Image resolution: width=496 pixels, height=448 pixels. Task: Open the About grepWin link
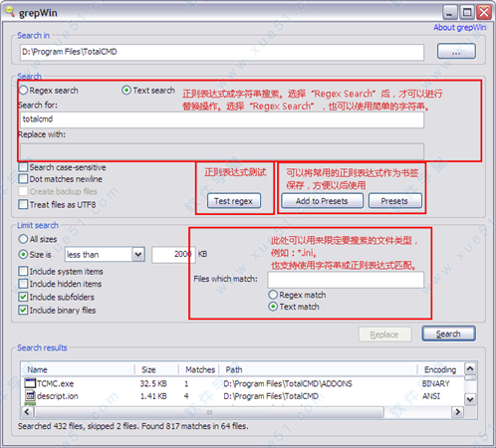click(x=459, y=28)
